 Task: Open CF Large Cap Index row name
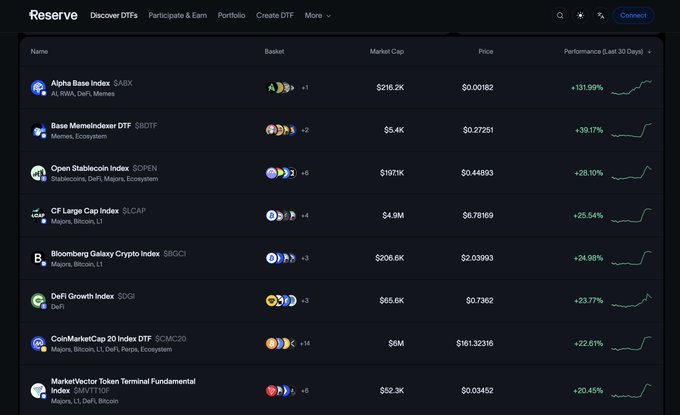pos(85,211)
